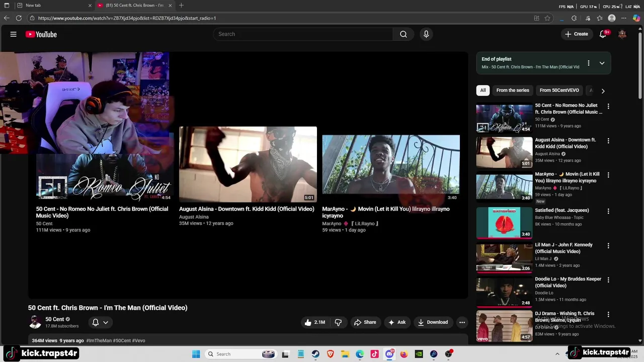
Task: Open the 50 Cent channel avatar
Action: pos(35,322)
